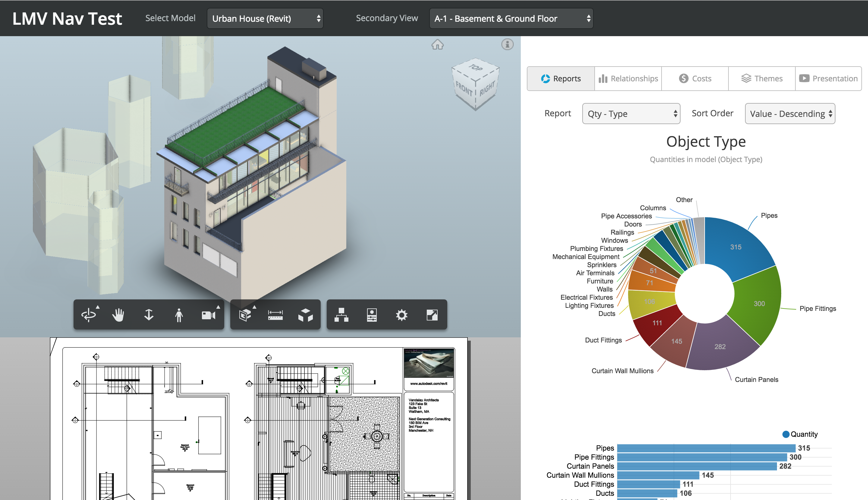This screenshot has width=868, height=500.
Task: Select the Orbit tool in viewer toolbar
Action: (x=89, y=314)
